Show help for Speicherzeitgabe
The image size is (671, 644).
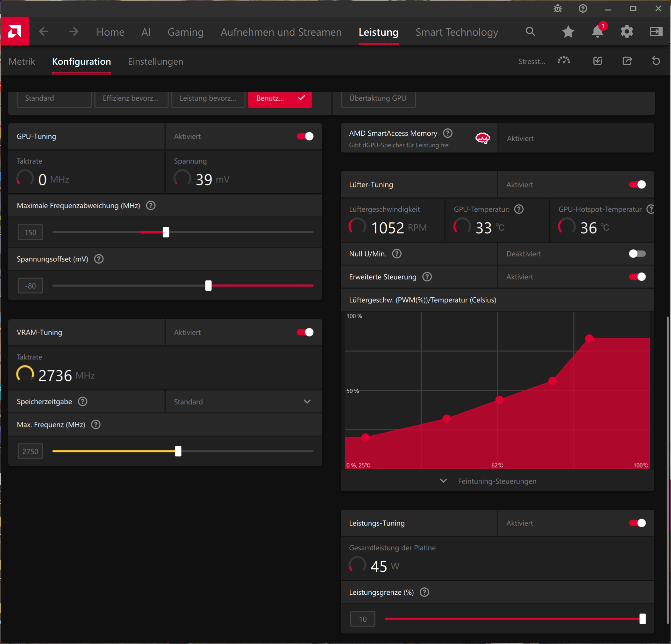pos(82,401)
